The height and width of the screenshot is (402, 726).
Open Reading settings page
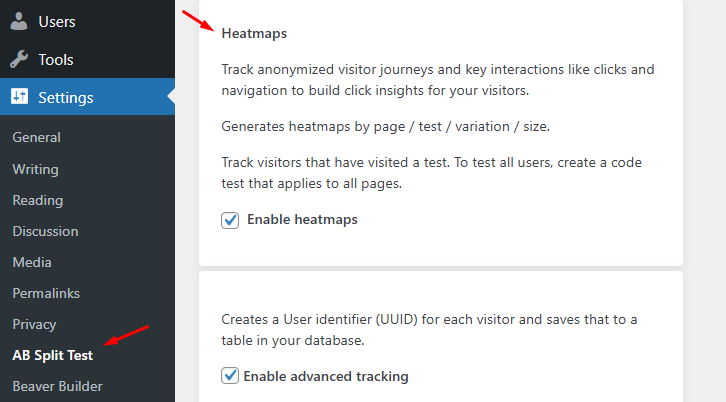tap(37, 200)
